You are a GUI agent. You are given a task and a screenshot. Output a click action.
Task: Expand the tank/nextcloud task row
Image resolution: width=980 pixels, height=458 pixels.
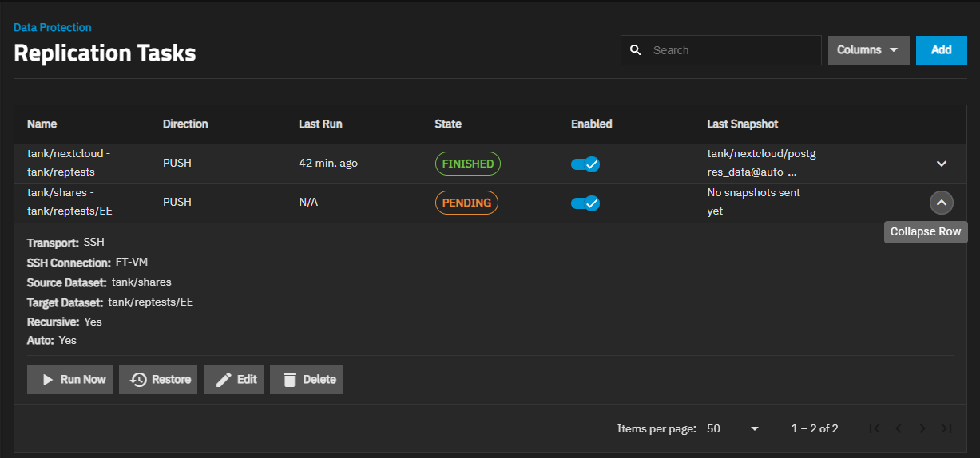point(942,164)
